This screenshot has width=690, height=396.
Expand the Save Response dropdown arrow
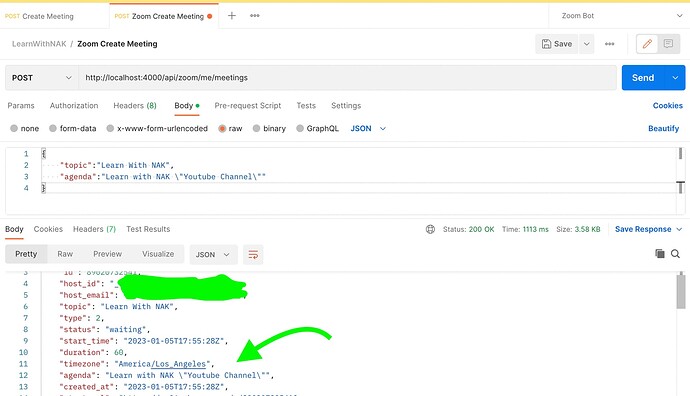click(x=679, y=229)
